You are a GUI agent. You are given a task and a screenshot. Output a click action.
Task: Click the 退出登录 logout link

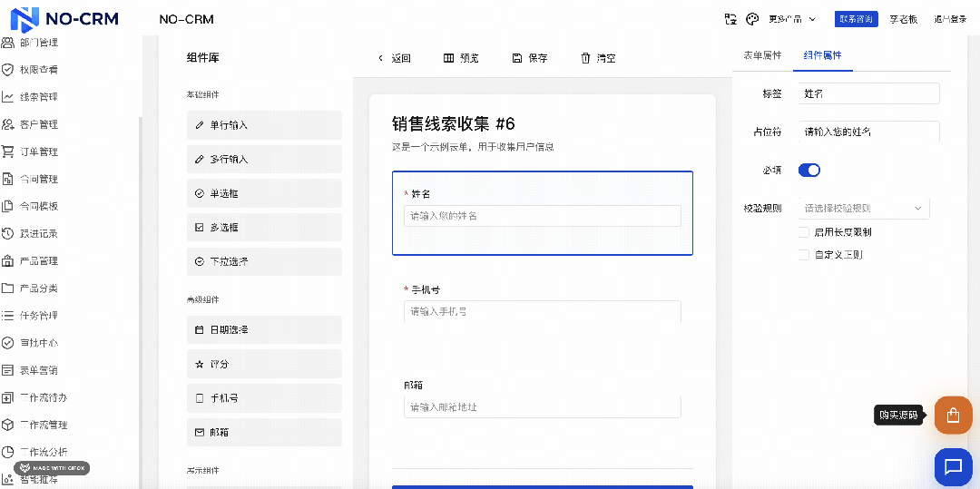[x=950, y=19]
